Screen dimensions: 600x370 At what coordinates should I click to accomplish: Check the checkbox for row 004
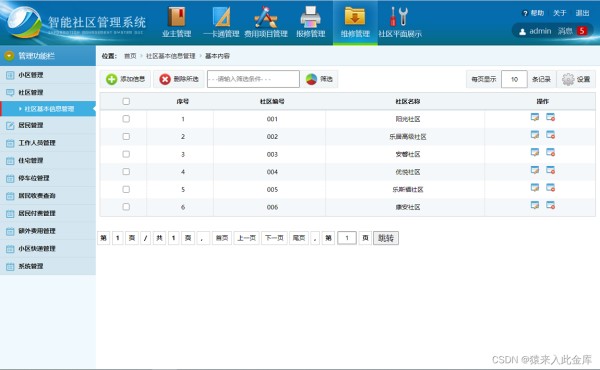(x=126, y=172)
